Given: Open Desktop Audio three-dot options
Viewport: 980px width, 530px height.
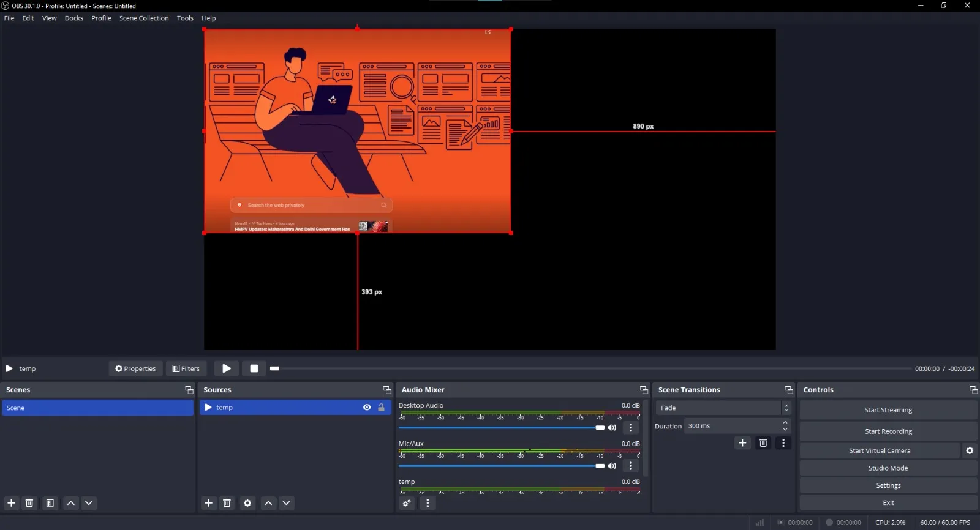Looking at the screenshot, I should 631,428.
